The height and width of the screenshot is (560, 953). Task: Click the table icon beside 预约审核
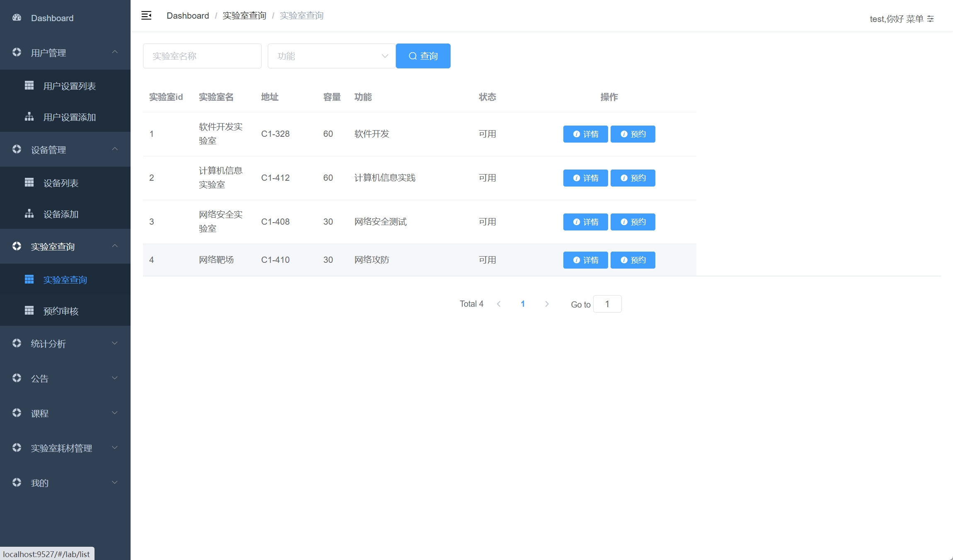(x=29, y=311)
